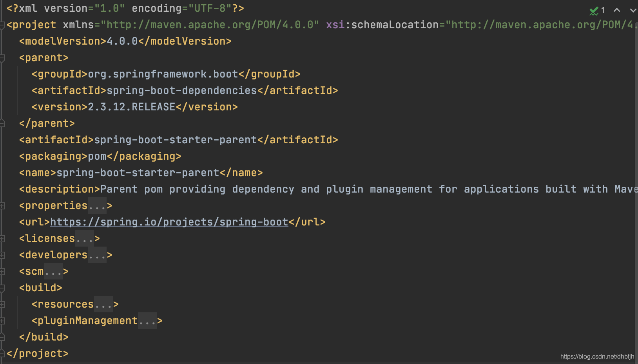Screen dimensions: 638x364
Task: Click the name element spring-boot-starter-parent text
Action: (x=138, y=173)
